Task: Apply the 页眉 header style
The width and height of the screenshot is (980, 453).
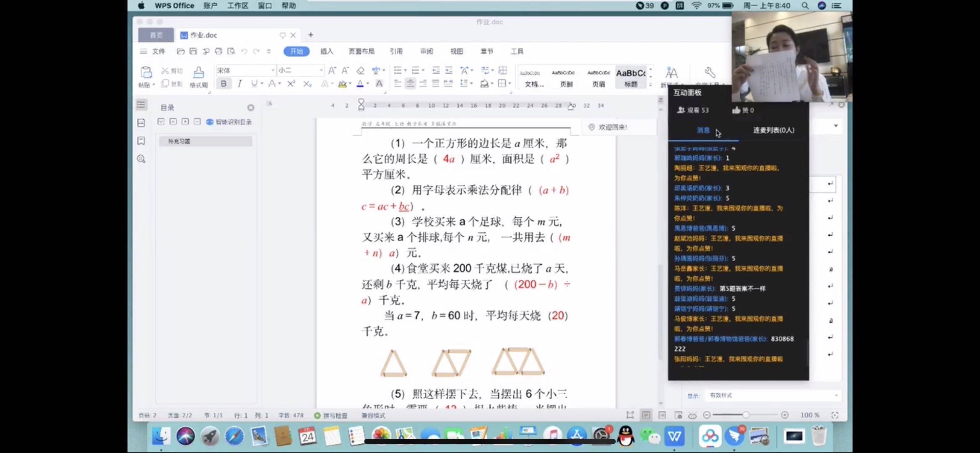Action: tap(598, 77)
